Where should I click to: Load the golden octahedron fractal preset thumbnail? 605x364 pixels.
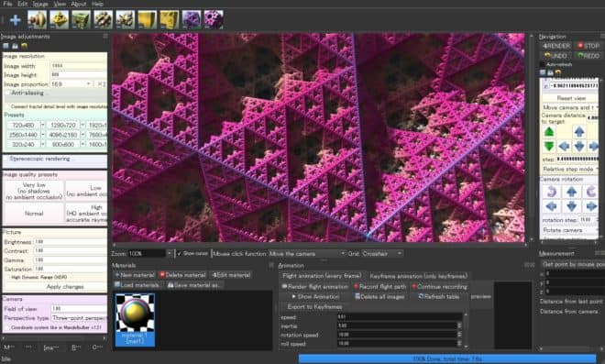tap(59, 19)
